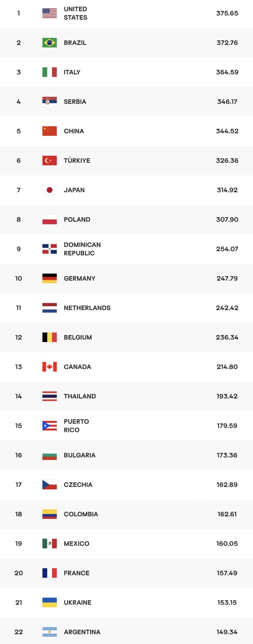Click the Japan flag icon
The image size is (253, 644).
(49, 190)
